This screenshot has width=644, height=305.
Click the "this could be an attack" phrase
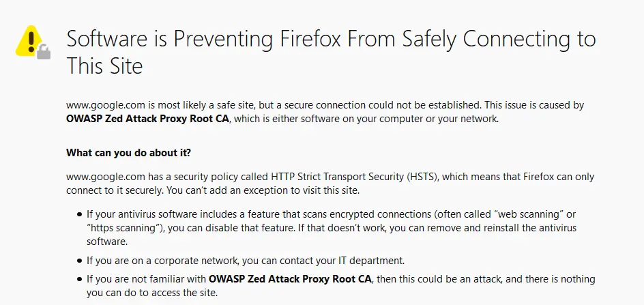coord(442,279)
